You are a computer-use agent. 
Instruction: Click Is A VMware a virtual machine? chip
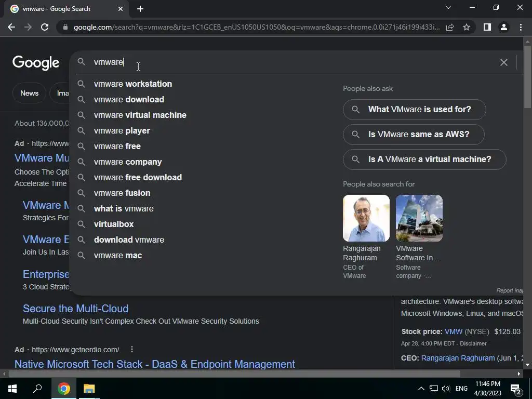[424, 159]
